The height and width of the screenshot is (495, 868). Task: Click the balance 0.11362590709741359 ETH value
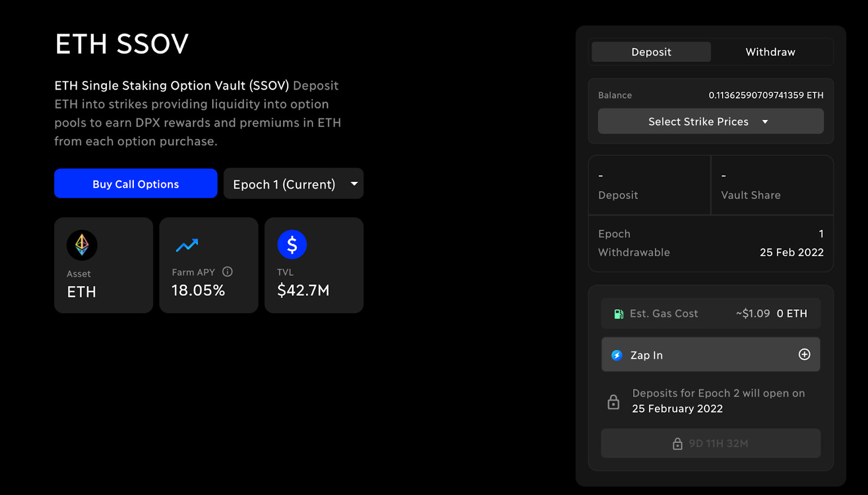pyautogui.click(x=766, y=95)
